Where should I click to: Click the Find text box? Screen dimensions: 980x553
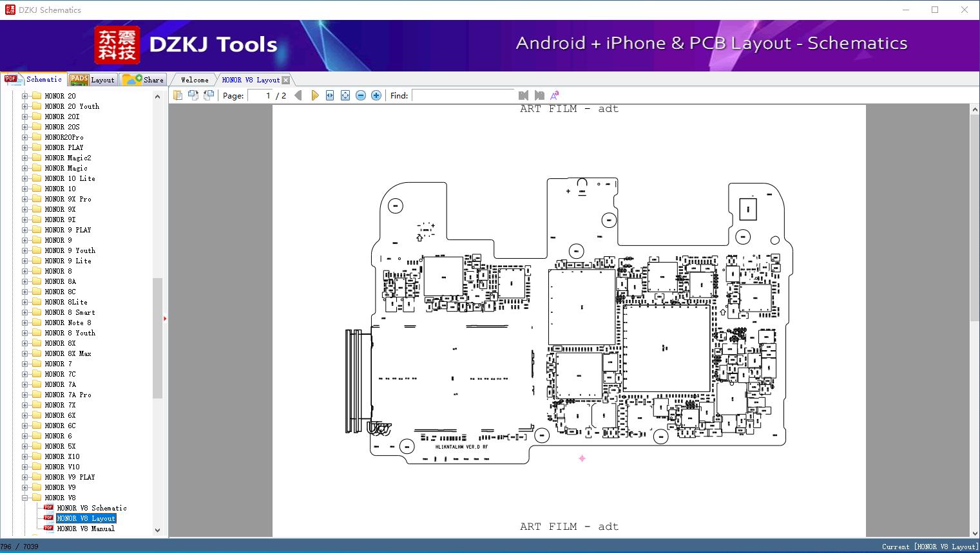click(x=464, y=95)
